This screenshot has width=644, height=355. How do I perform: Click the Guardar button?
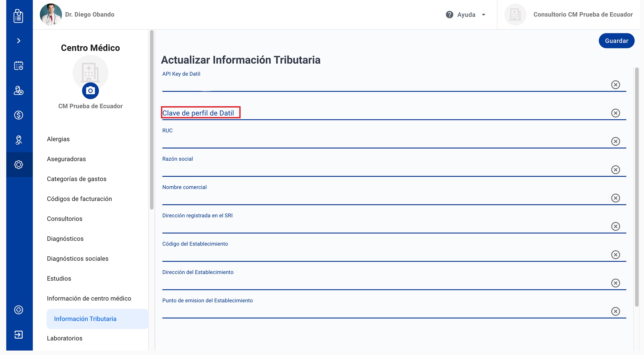tap(616, 41)
